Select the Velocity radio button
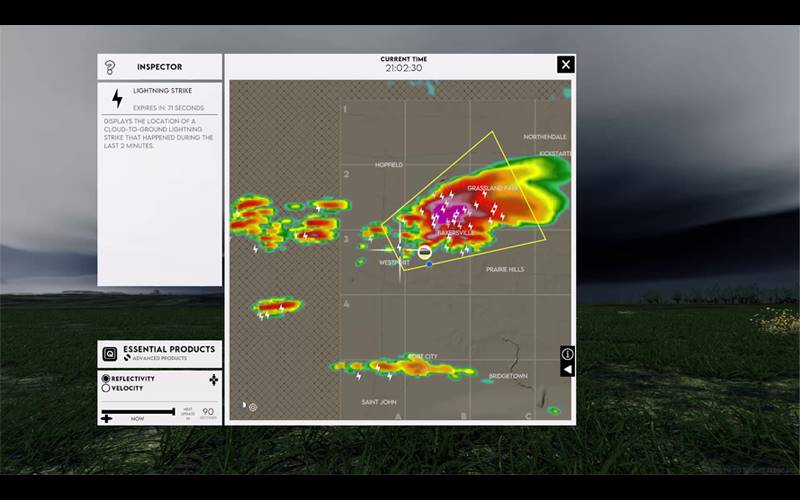The width and height of the screenshot is (800, 500). pos(106,389)
